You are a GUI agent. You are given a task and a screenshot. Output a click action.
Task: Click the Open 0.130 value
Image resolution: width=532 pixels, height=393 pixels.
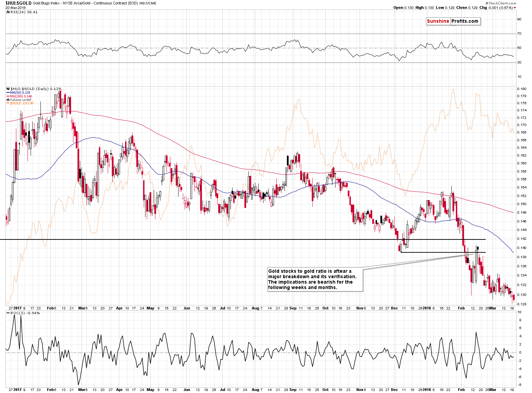tap(404, 8)
